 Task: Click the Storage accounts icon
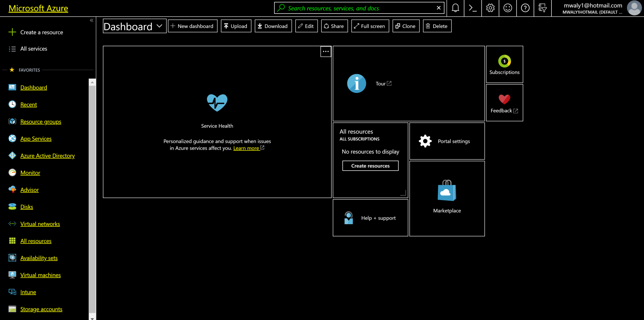point(12,309)
